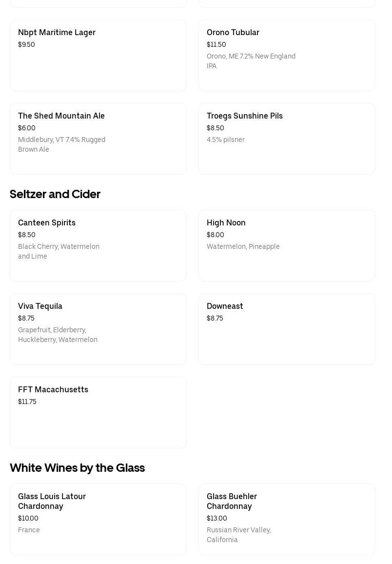This screenshot has width=392, height=564.
Task: Choose the Viva Tequila item title
Action: click(40, 306)
